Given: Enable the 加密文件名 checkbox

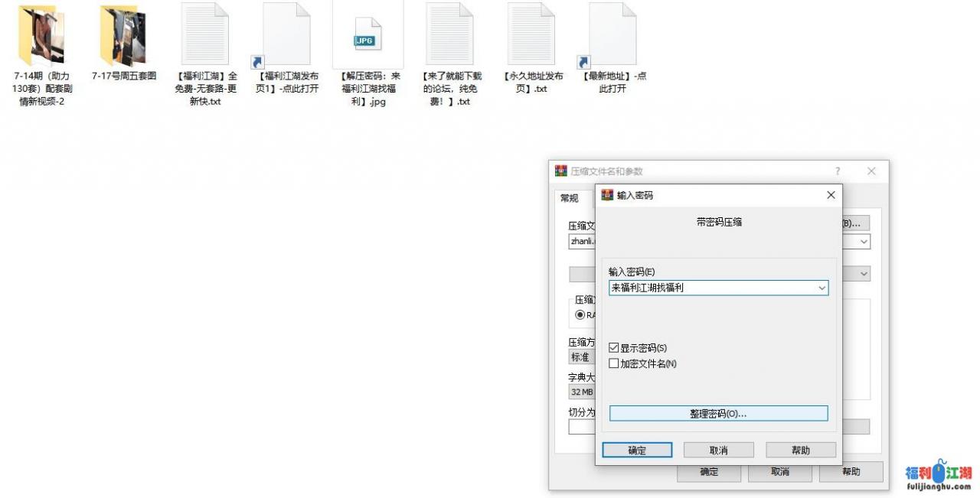Looking at the screenshot, I should click(614, 364).
